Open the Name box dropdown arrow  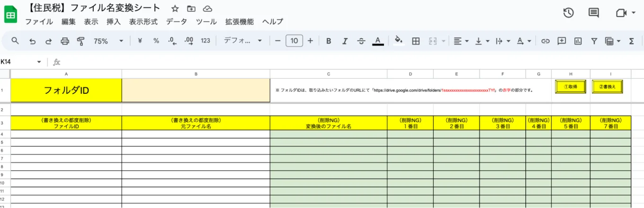pos(39,62)
